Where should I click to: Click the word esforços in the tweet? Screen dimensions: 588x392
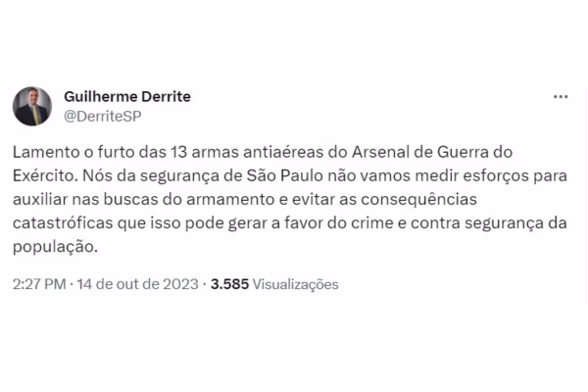[x=496, y=176]
